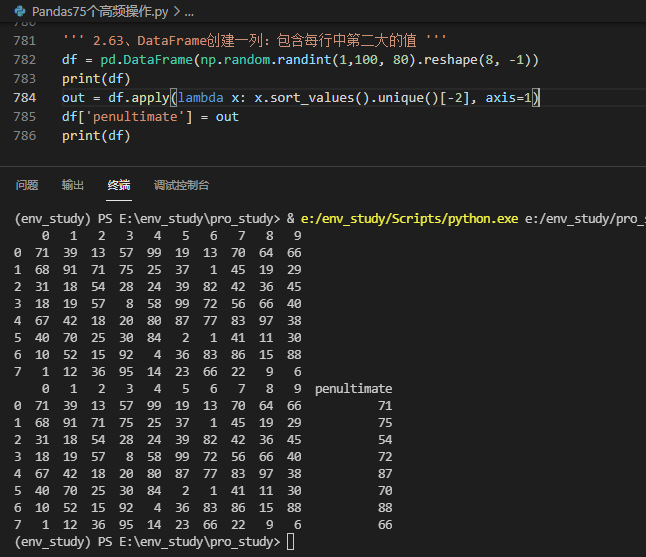The width and height of the screenshot is (646, 557).
Task: Switch to the 问题 panel tab
Action: [27, 185]
